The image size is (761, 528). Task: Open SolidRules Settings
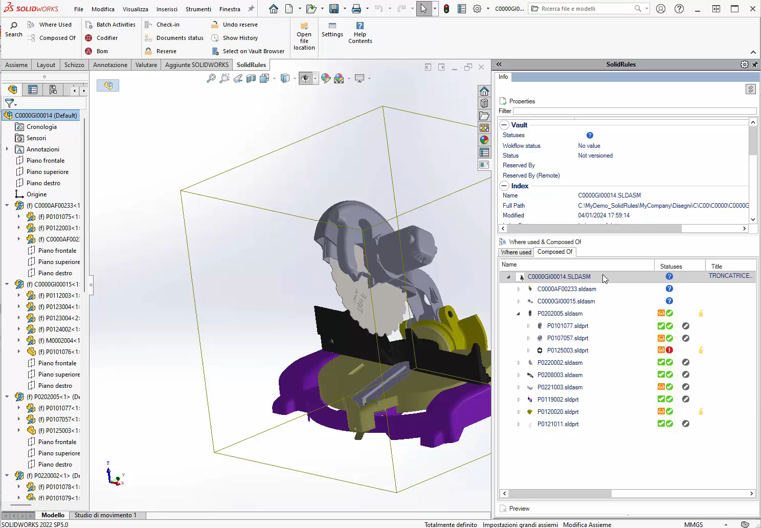tap(332, 30)
